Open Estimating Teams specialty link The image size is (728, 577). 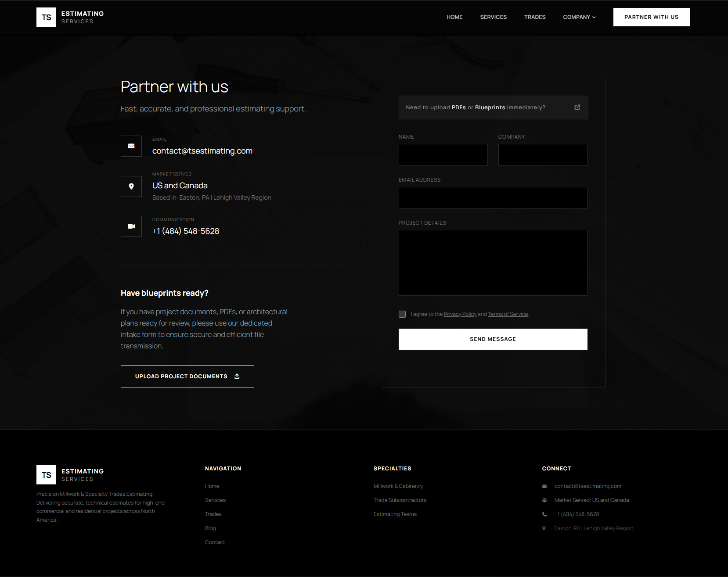coord(395,514)
